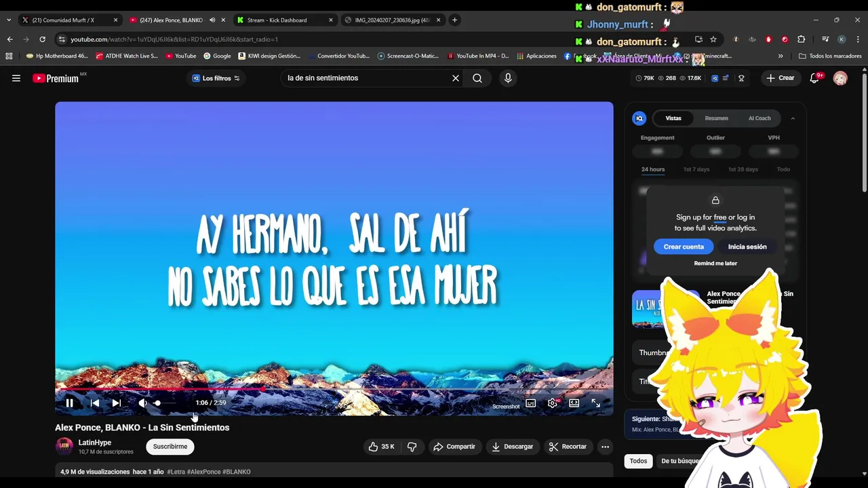
Task: Click the Suscribirme button
Action: 170,447
